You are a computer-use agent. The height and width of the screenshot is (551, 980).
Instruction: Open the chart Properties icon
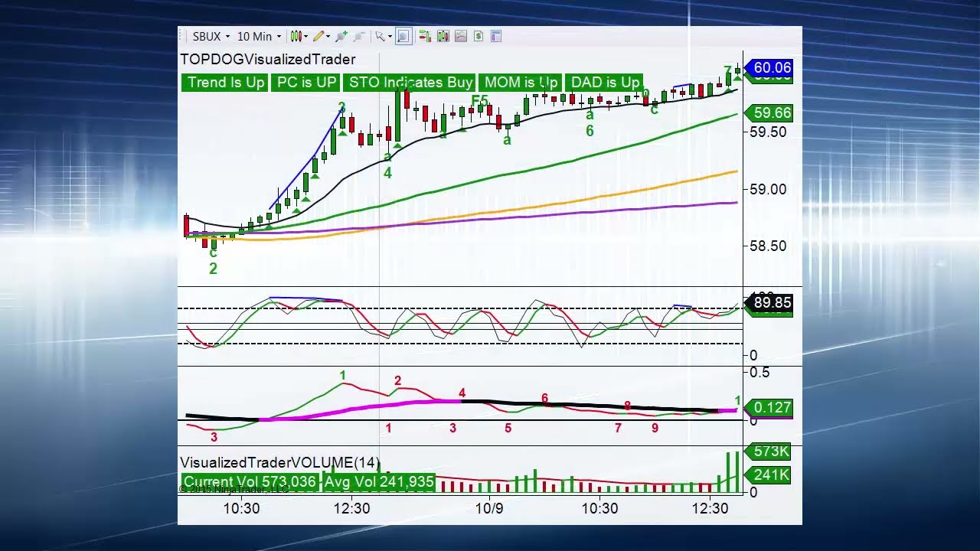coord(495,36)
